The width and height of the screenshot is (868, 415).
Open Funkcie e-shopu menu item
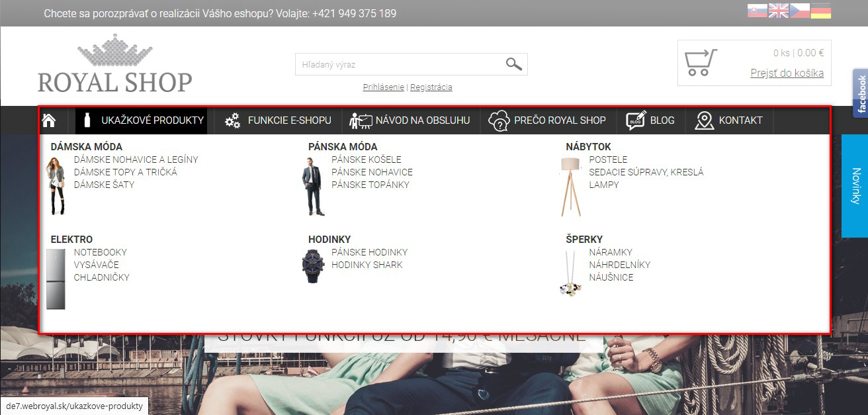click(278, 120)
